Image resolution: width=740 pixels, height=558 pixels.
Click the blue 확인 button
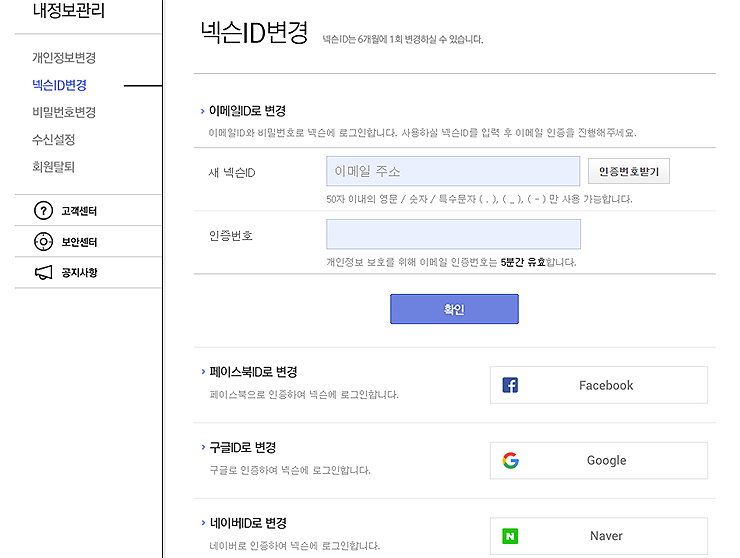point(454,309)
